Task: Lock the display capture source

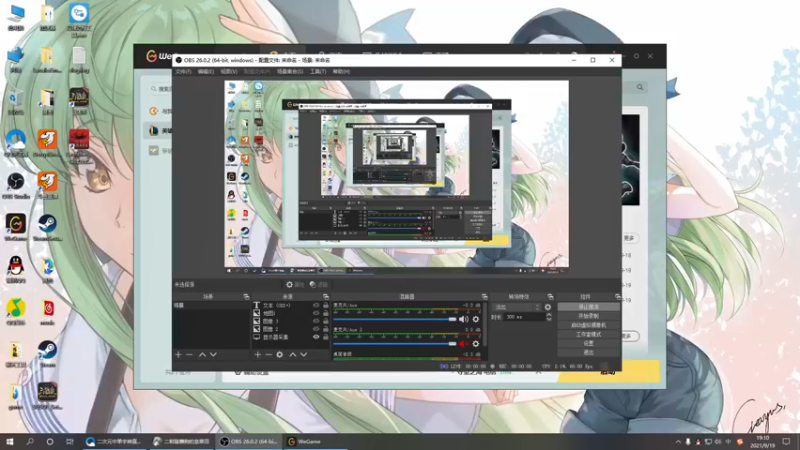Action: click(x=326, y=337)
